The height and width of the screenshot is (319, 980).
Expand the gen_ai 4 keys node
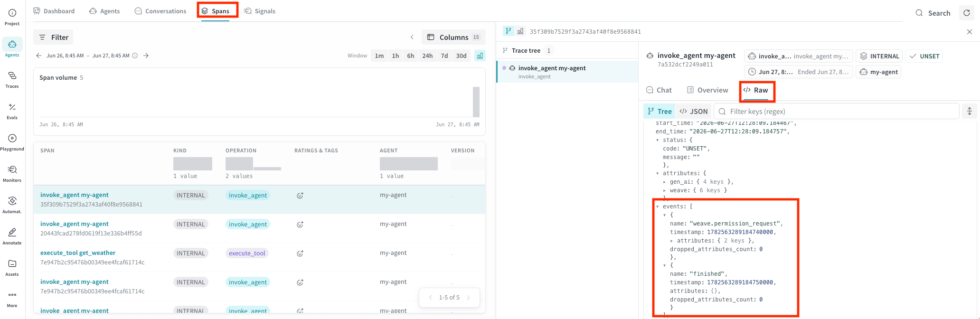click(x=665, y=182)
